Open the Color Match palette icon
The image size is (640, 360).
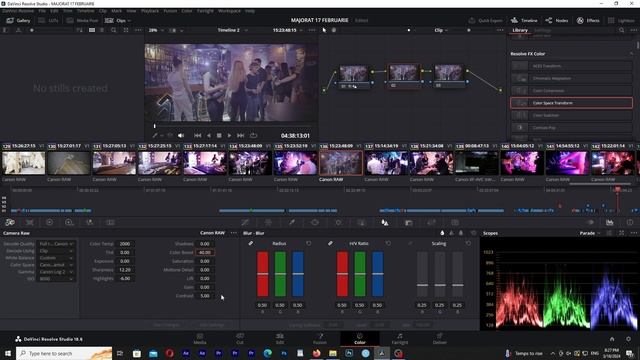30,222
